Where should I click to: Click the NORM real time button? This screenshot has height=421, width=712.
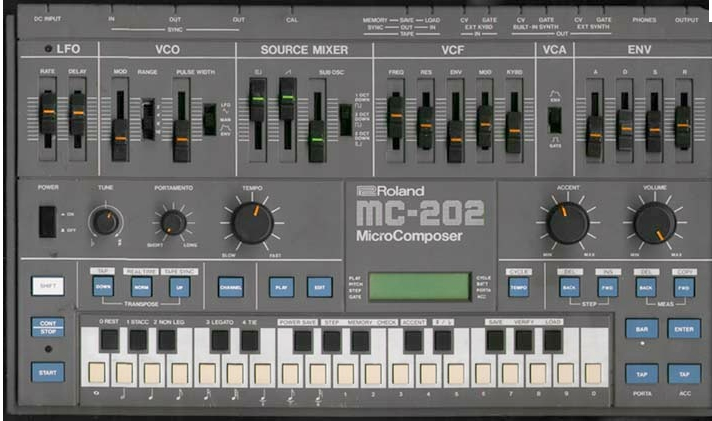tap(141, 287)
